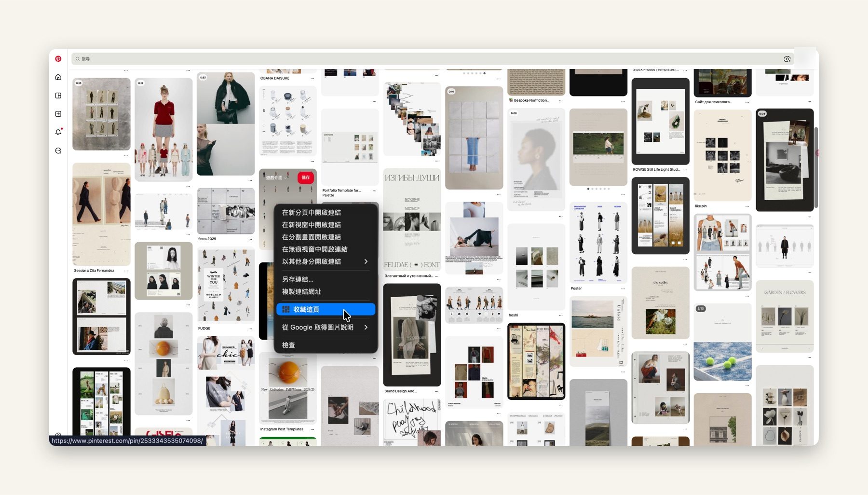Open the WINTER FOR YOU FUDGE pin image
The height and width of the screenshot is (495, 868).
click(x=226, y=285)
